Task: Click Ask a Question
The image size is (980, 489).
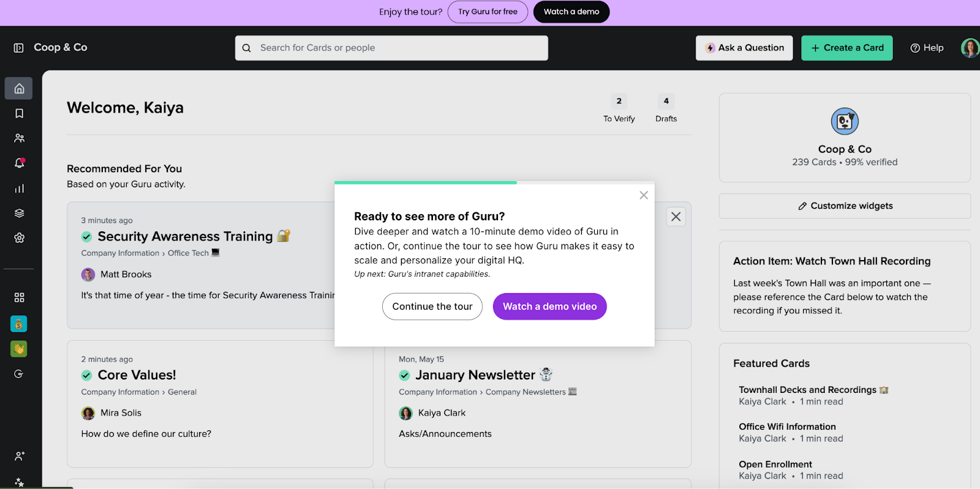Action: point(744,48)
